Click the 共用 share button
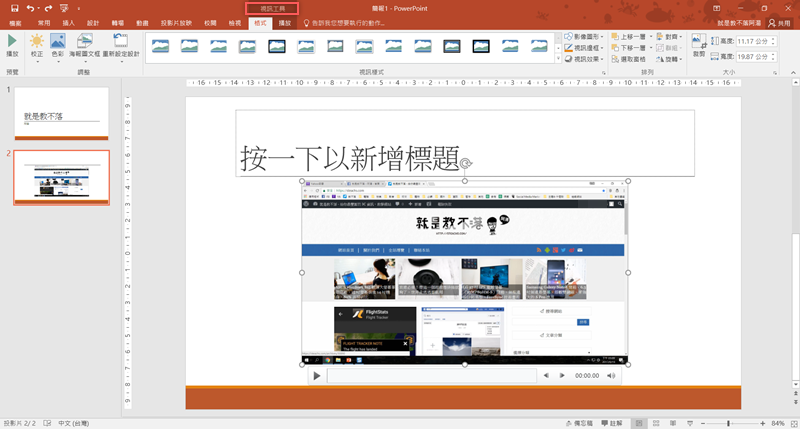Image resolution: width=800 pixels, height=429 pixels. (780, 23)
